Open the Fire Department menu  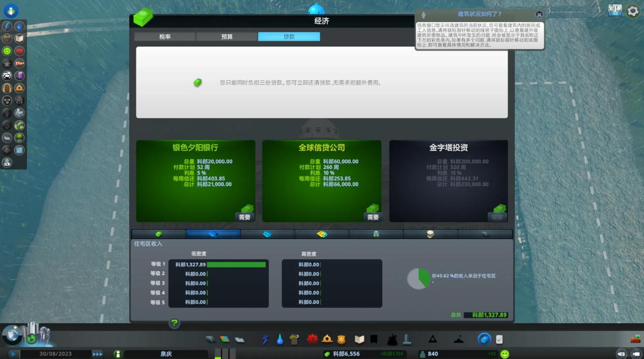click(x=327, y=339)
